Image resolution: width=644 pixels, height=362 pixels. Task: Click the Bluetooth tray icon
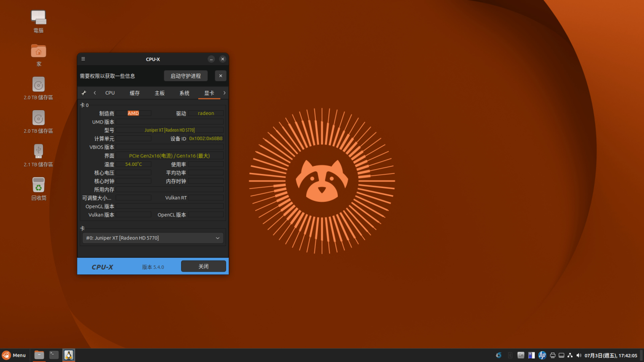pyautogui.click(x=510, y=355)
